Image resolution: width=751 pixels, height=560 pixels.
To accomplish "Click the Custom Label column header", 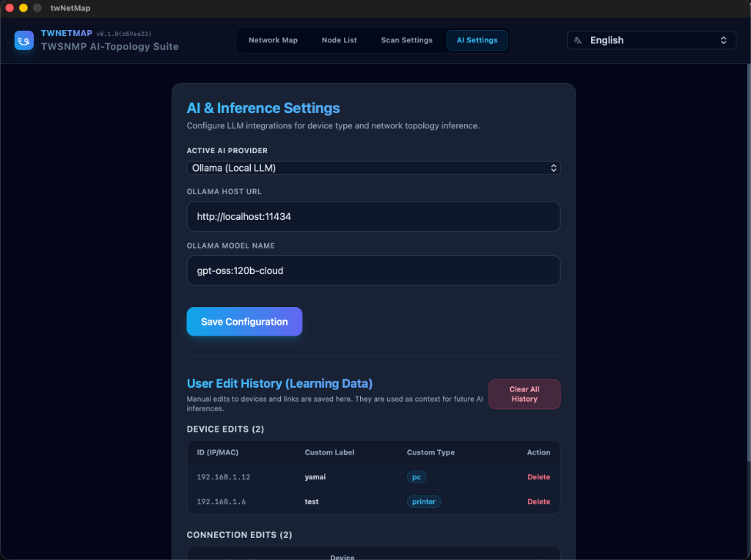I will tap(329, 452).
